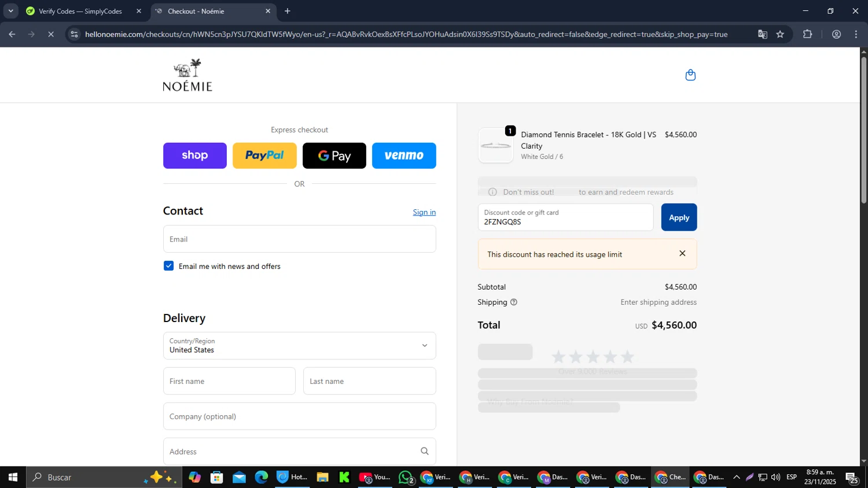The image size is (868, 488).
Task: Open the volume control in system tray
Action: click(x=775, y=477)
